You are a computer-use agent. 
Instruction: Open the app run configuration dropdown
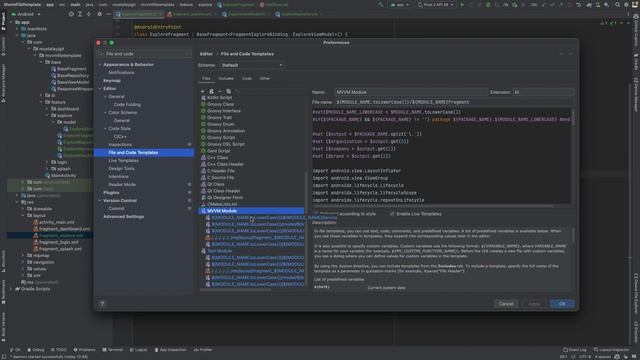[x=400, y=5]
